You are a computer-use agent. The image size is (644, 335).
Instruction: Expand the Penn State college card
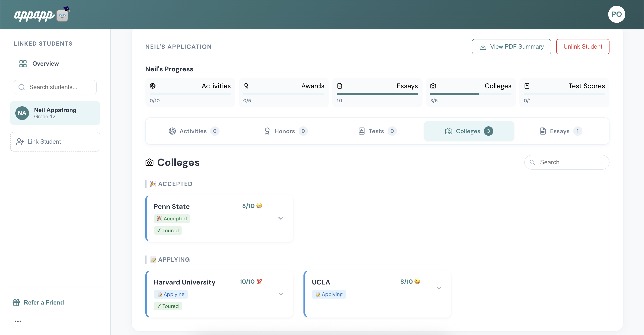[x=281, y=218]
